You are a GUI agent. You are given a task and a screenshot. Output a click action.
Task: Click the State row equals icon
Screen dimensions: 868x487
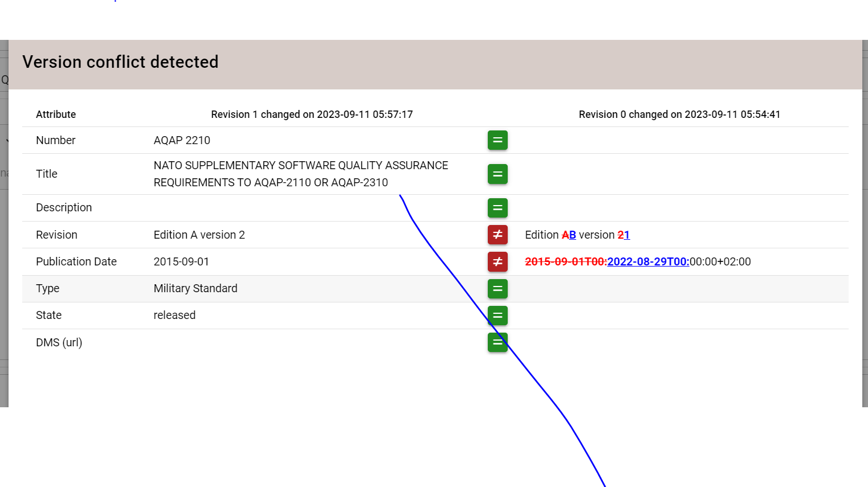click(497, 315)
